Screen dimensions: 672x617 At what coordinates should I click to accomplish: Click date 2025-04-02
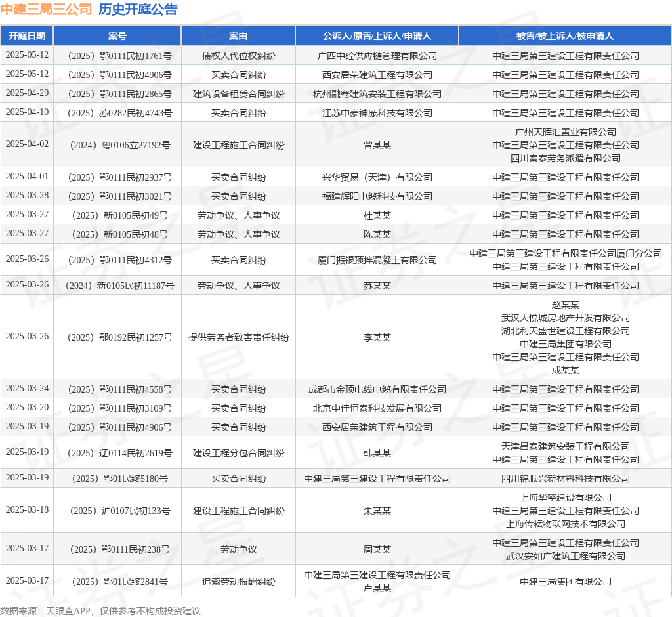pyautogui.click(x=27, y=144)
